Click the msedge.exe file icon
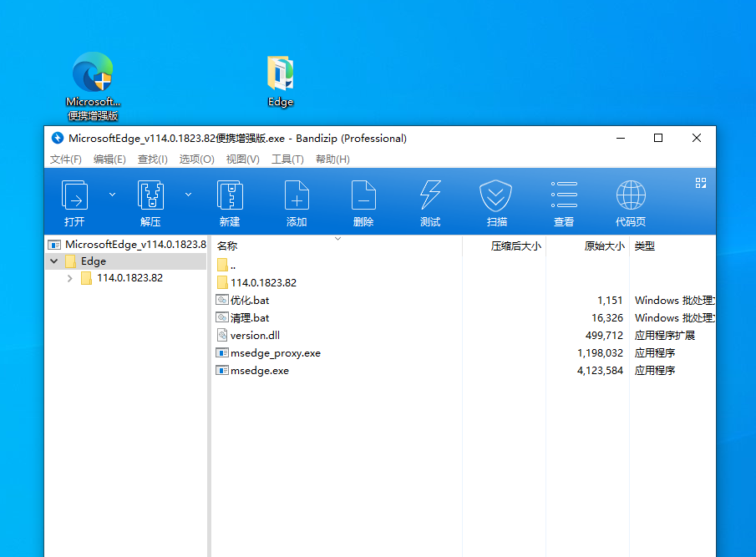Viewport: 756px width, 557px height. (x=221, y=371)
